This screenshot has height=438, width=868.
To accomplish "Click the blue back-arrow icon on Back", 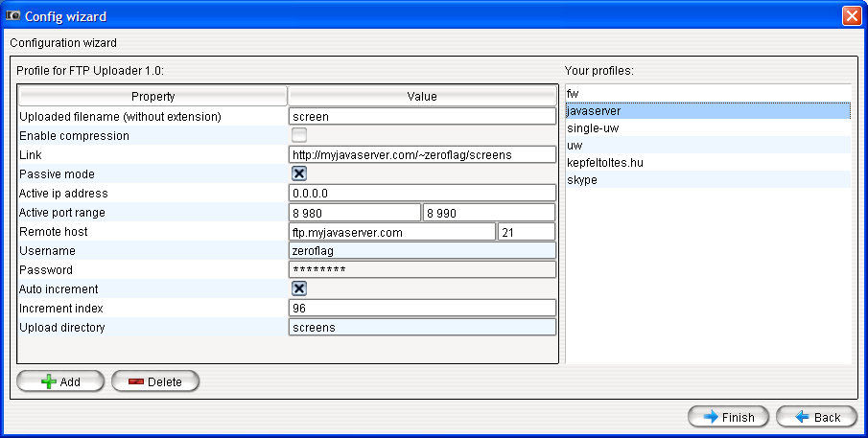I will [802, 417].
